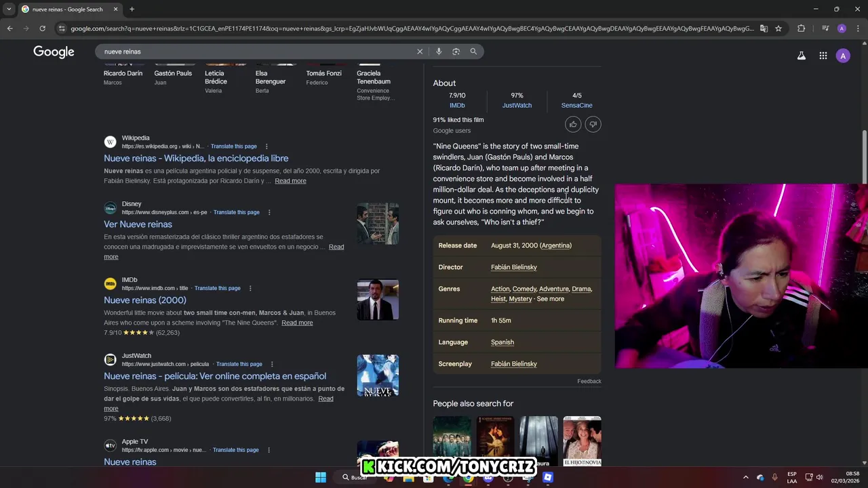Image resolution: width=868 pixels, height=488 pixels.
Task: Open Nueve reinas (2000) IMDb link
Action: (x=145, y=300)
